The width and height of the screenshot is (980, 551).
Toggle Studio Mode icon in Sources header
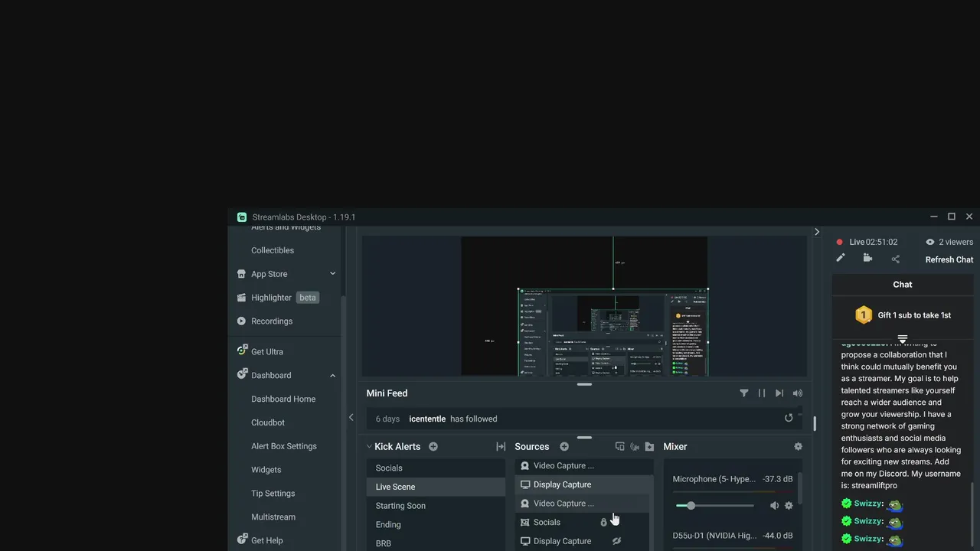click(620, 447)
